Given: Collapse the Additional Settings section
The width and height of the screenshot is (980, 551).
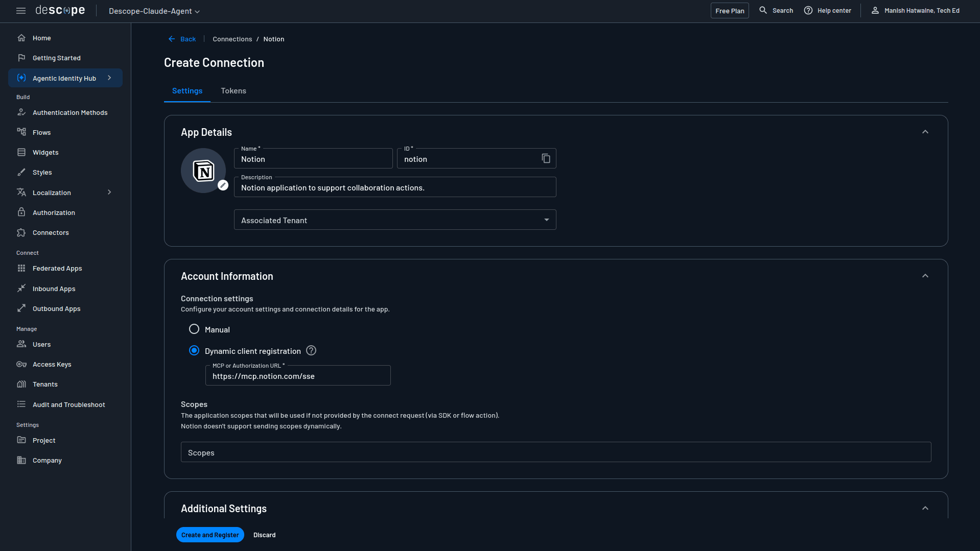Looking at the screenshot, I should tap(925, 508).
